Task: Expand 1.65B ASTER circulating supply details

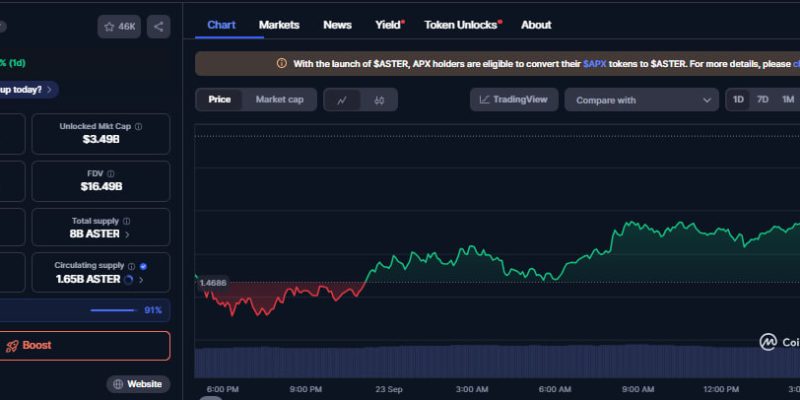Action: 139,280
